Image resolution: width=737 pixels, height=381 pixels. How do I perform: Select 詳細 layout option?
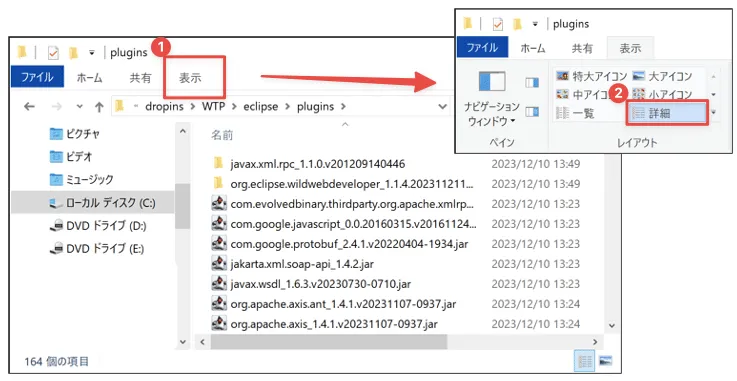click(666, 113)
